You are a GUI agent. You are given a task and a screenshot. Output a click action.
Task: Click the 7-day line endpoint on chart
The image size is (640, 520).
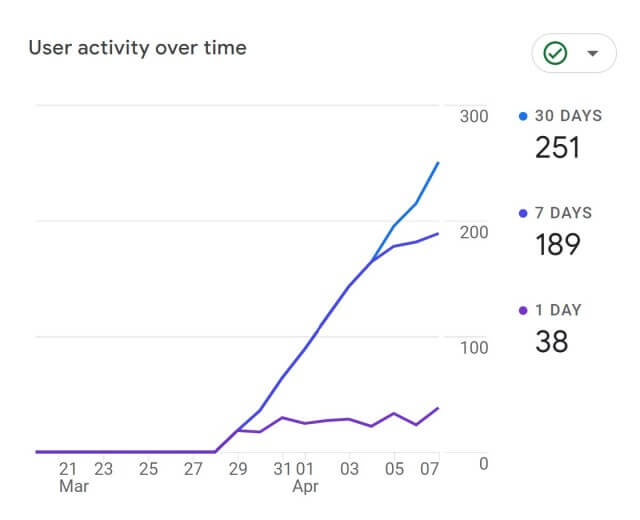coord(438,234)
